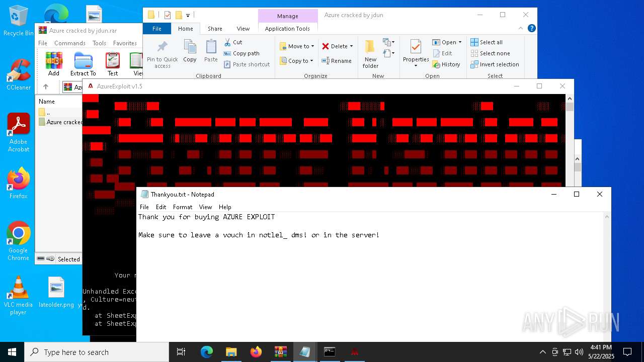
Task: Open WinRAR Tools menu
Action: coord(99,43)
